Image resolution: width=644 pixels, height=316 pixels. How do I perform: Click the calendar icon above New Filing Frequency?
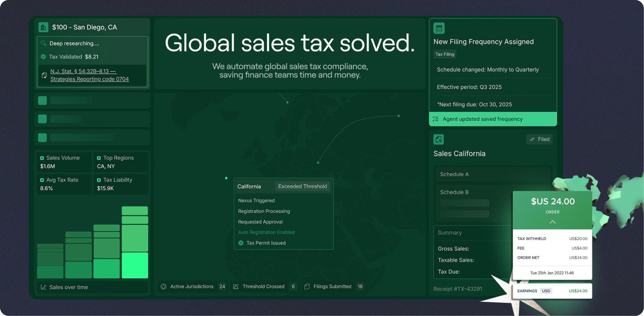[x=439, y=28]
